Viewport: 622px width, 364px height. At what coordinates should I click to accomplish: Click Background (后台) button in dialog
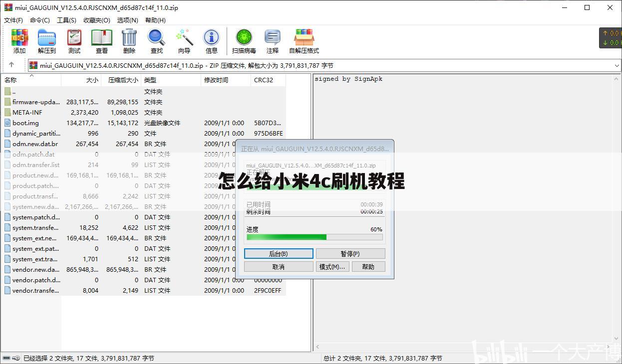click(x=279, y=254)
